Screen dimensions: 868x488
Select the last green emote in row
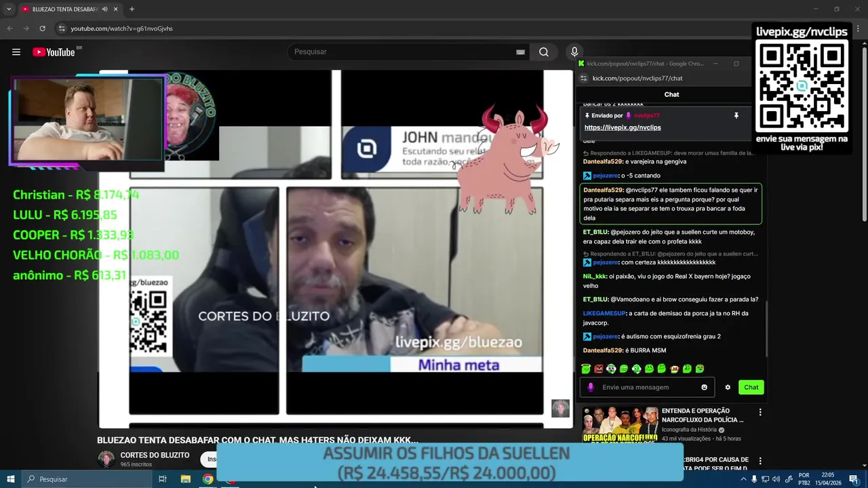tap(700, 369)
